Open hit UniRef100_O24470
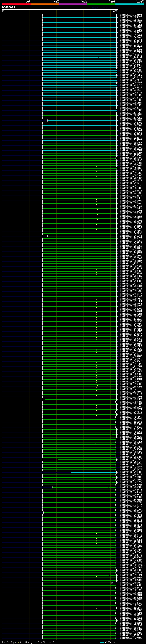The height and width of the screenshot is (644, 146). coord(131,32)
